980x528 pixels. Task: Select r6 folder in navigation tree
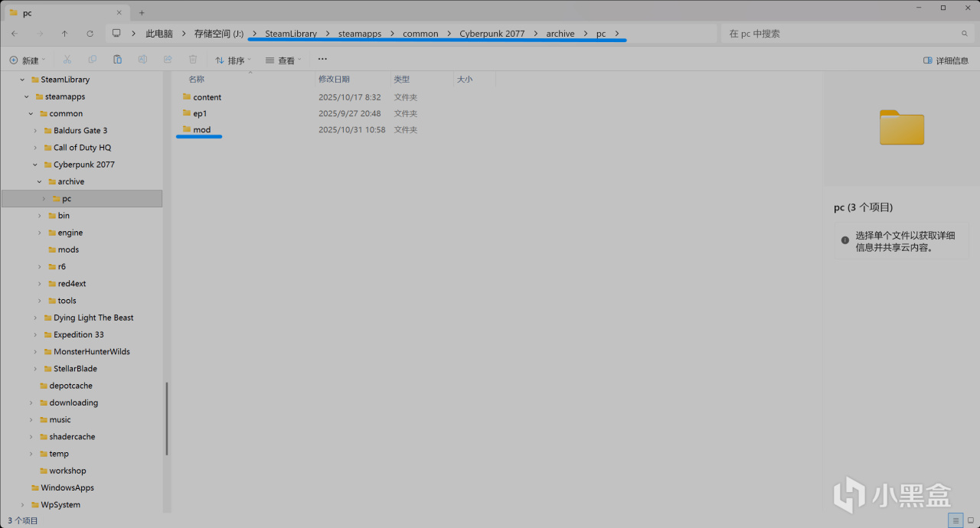pos(62,266)
